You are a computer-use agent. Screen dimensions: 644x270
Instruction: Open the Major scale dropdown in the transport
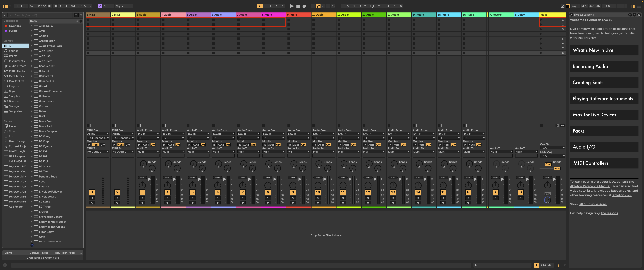(x=124, y=6)
